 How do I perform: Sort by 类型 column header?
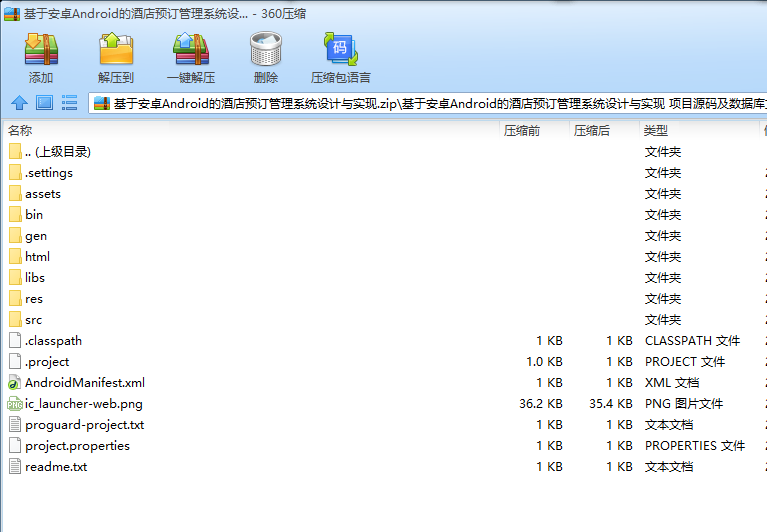click(x=655, y=131)
